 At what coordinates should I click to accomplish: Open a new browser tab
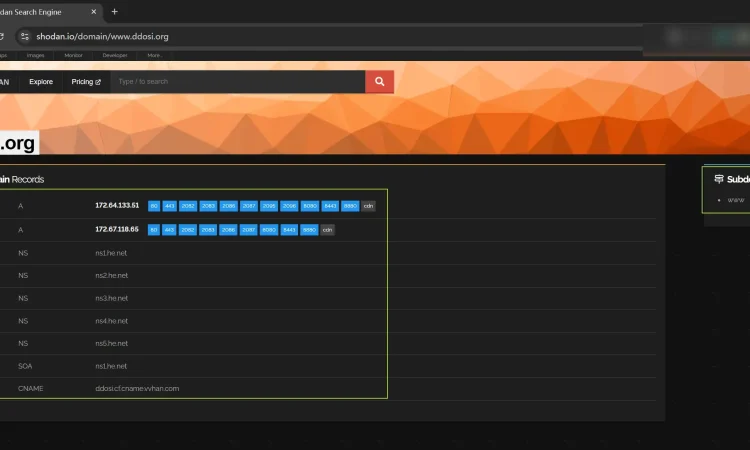[x=114, y=12]
